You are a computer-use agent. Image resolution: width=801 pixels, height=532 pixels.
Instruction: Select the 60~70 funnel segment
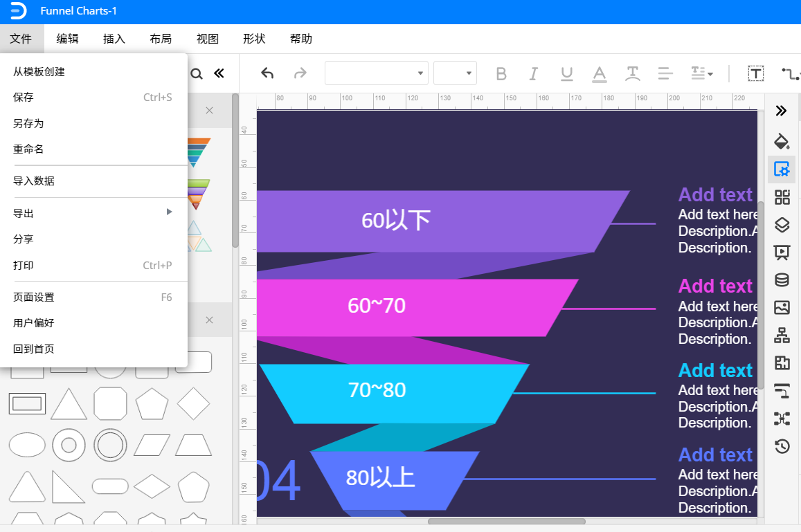[377, 306]
